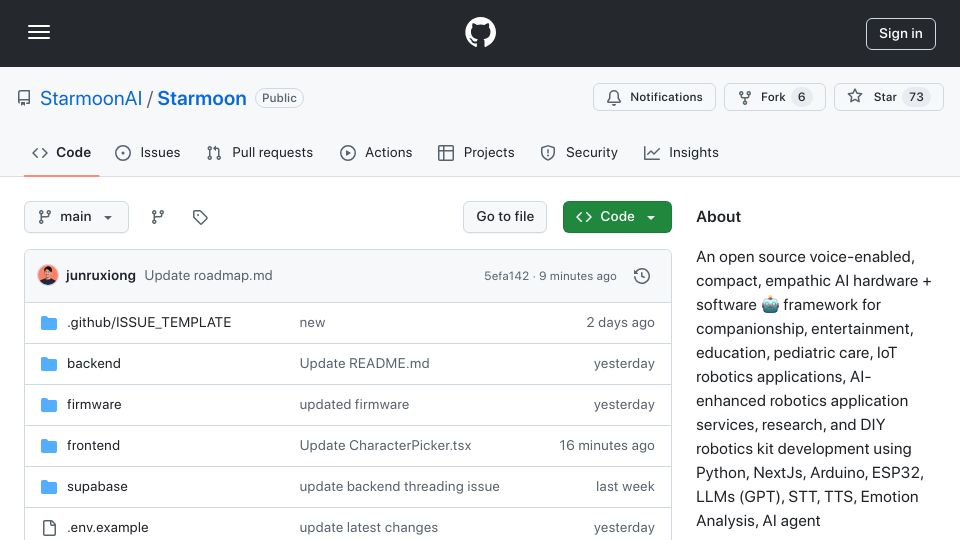Open the Starmoon repository link

pyautogui.click(x=202, y=98)
